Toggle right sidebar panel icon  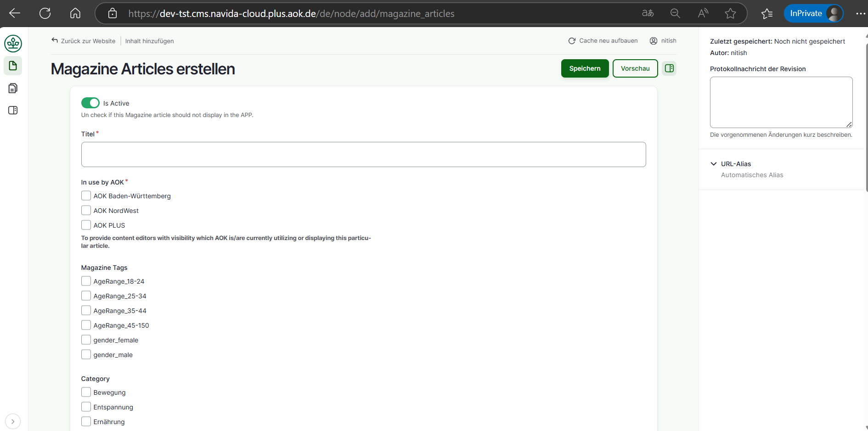click(669, 68)
